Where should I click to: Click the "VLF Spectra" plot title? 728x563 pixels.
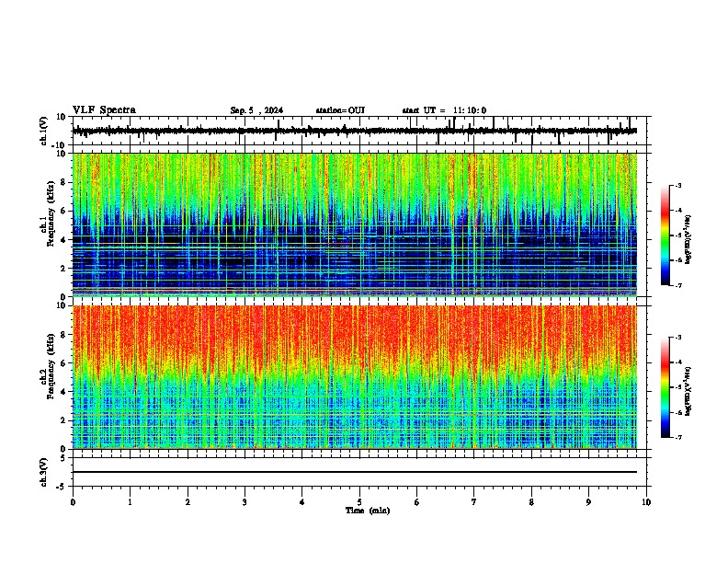(x=104, y=110)
